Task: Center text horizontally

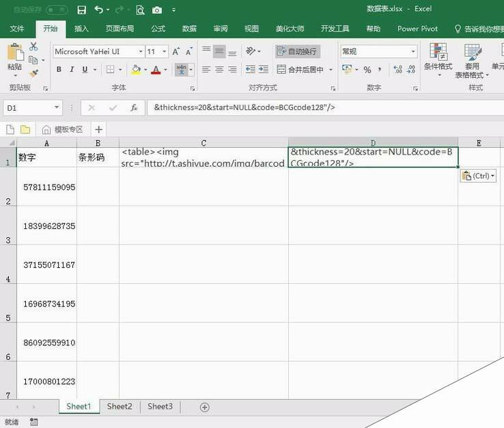Action: pos(219,69)
